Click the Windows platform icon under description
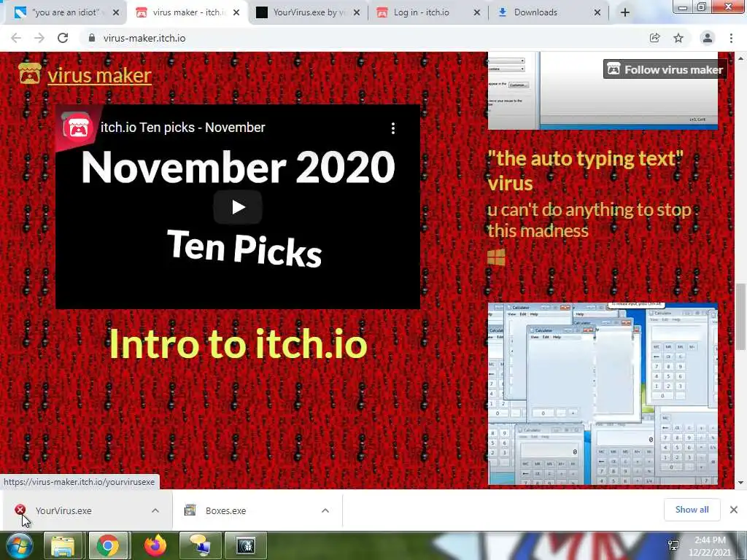This screenshot has width=747, height=560. tap(496, 257)
